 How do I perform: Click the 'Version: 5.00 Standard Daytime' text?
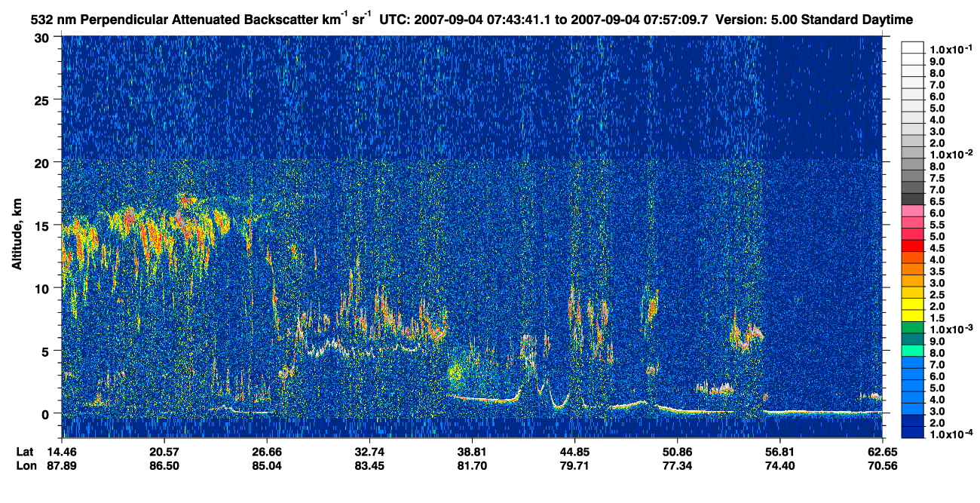tap(815, 20)
